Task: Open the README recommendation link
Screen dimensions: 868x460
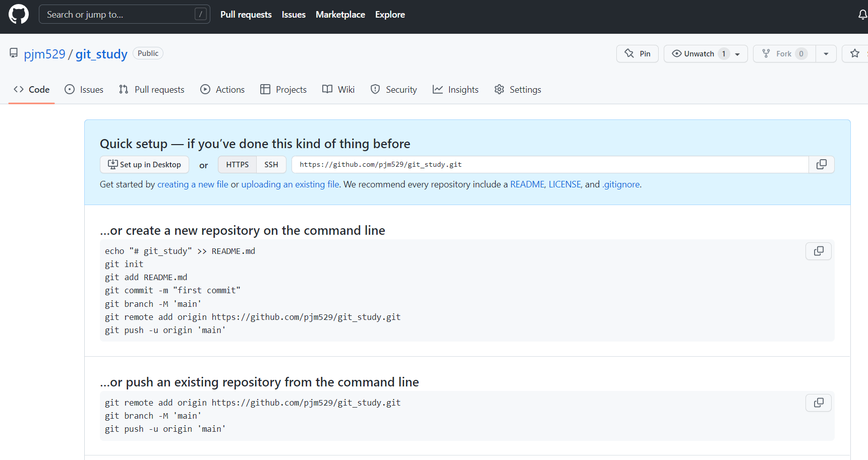Action: click(x=528, y=184)
